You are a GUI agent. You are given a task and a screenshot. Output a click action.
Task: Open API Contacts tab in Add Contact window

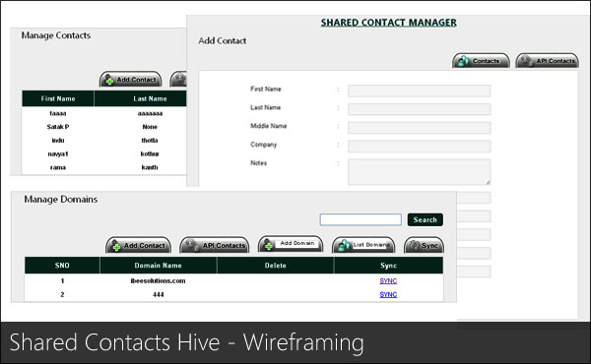(x=548, y=61)
